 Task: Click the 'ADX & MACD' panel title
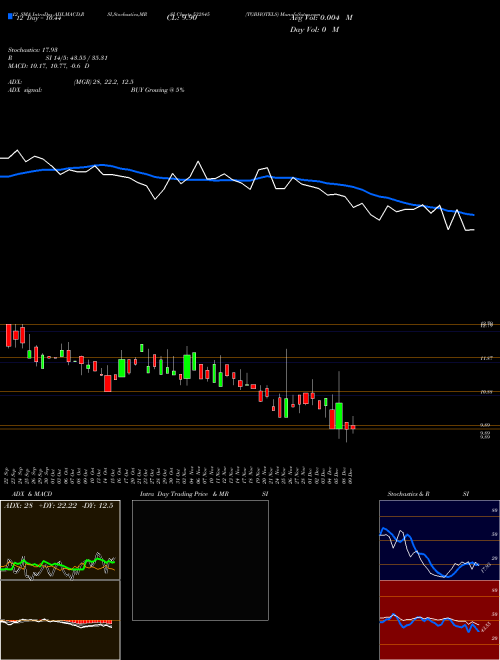32,494
